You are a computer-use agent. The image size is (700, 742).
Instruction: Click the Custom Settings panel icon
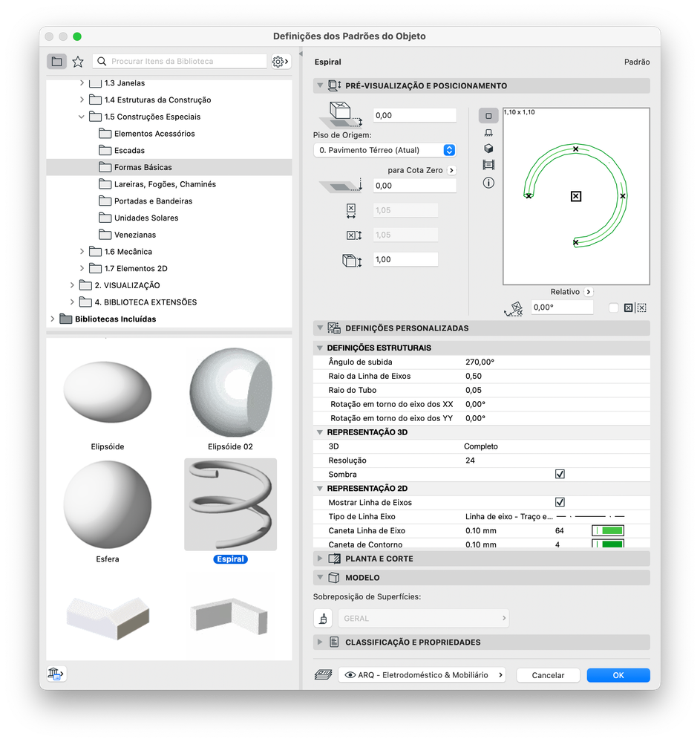click(334, 328)
